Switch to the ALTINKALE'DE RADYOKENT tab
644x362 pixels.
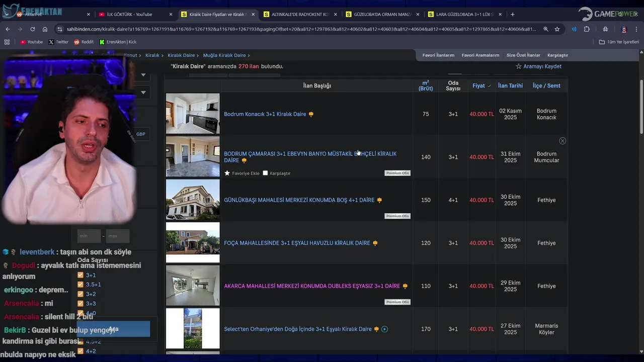[300, 14]
